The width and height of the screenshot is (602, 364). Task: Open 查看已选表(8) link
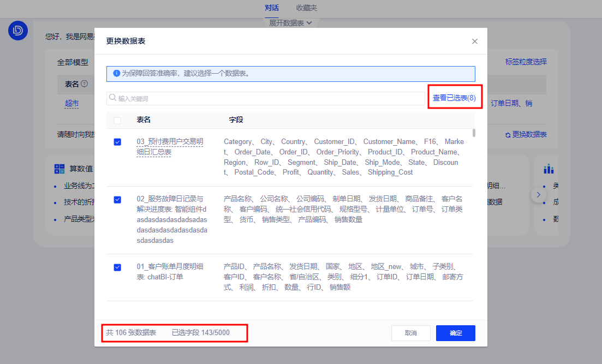point(454,98)
